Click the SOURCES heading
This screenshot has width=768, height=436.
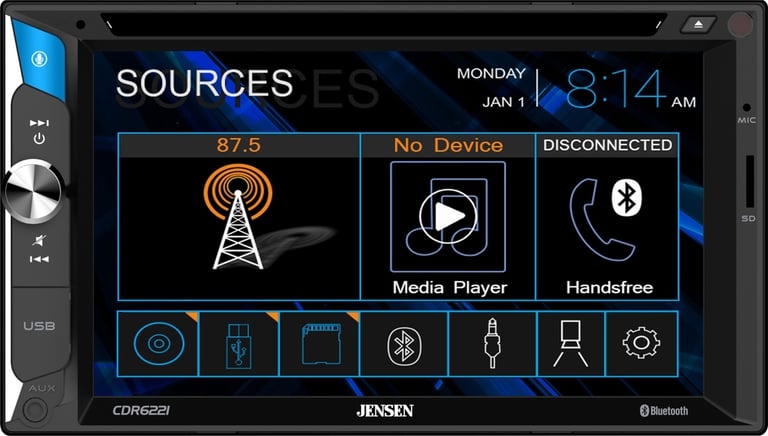coord(205,83)
